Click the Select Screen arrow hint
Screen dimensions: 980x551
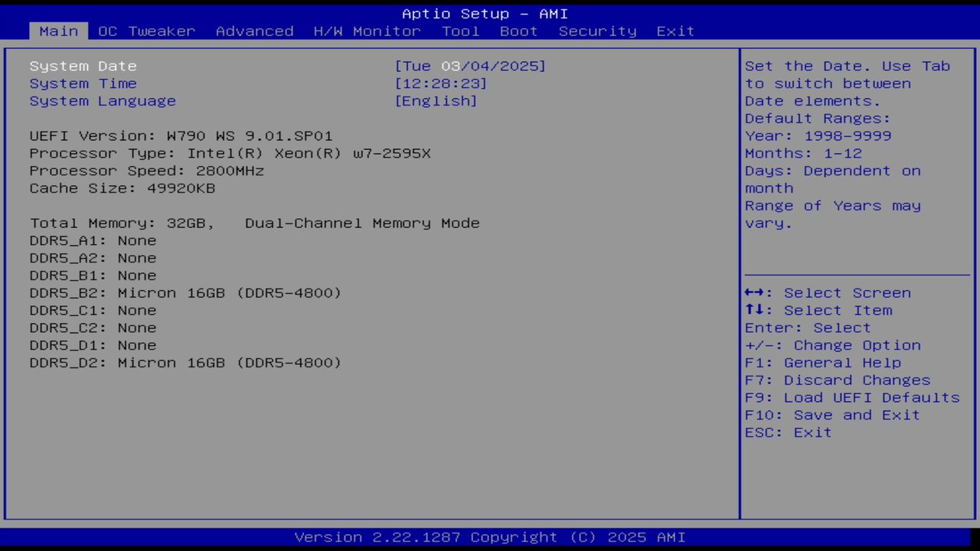point(828,293)
